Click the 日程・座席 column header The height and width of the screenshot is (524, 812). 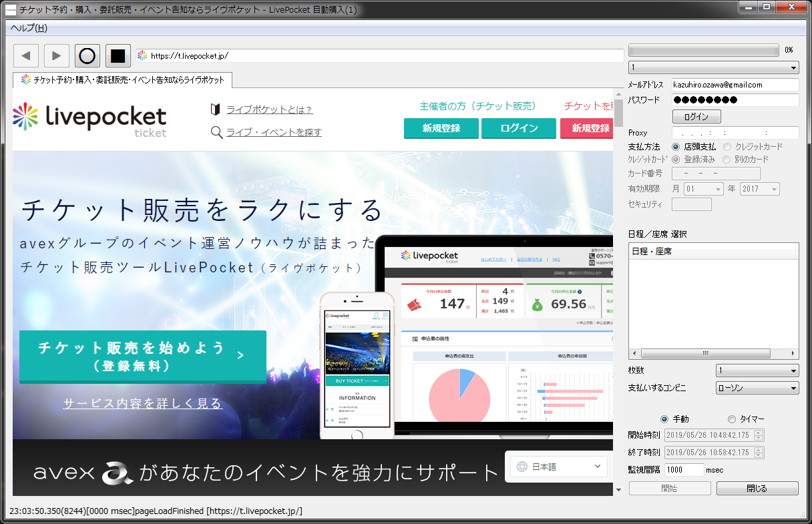[713, 252]
